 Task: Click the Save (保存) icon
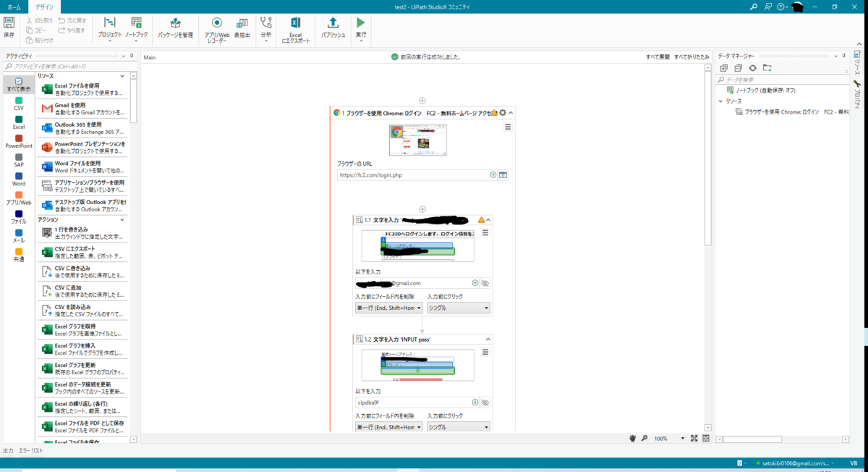(9, 27)
